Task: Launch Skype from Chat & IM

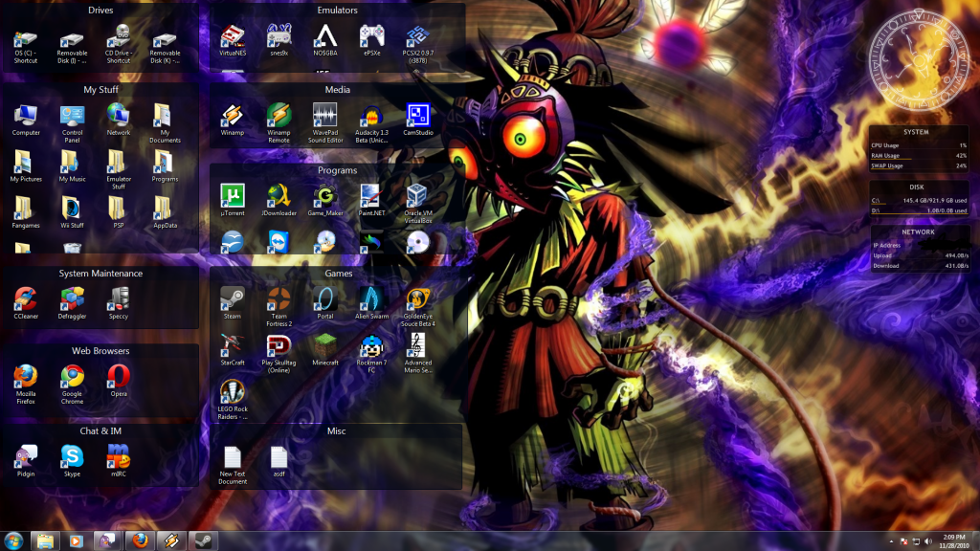Action: (x=72, y=461)
